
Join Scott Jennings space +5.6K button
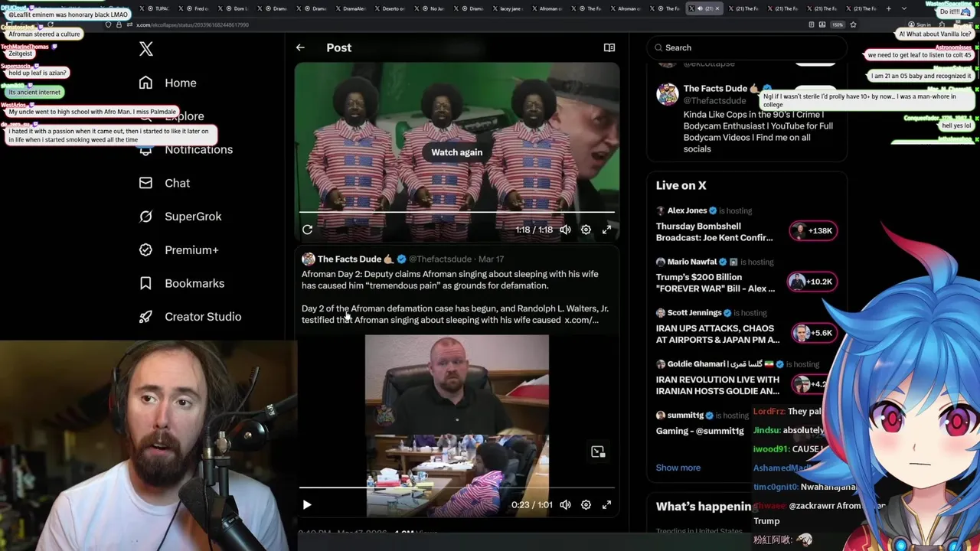point(813,333)
